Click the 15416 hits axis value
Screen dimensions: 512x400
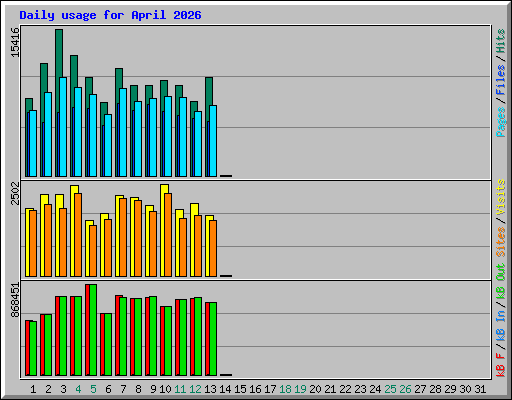pos(15,42)
